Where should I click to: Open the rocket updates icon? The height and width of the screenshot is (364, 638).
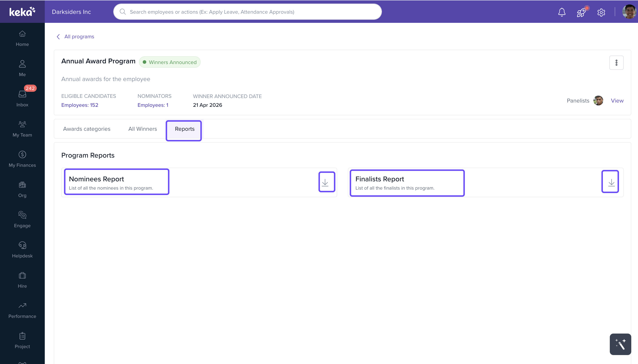click(582, 12)
